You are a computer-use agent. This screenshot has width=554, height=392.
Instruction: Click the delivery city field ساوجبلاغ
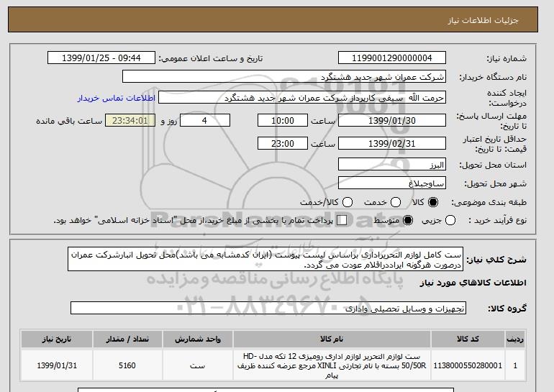(392, 183)
